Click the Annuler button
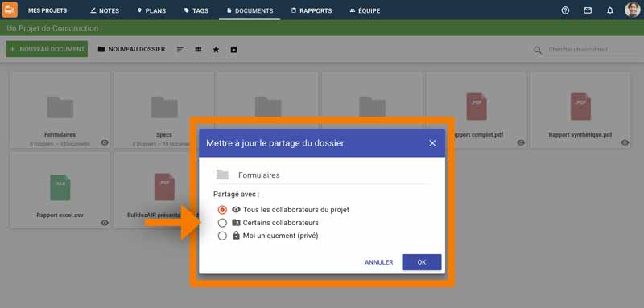Screen dimensions: 644x308 click(378, 262)
